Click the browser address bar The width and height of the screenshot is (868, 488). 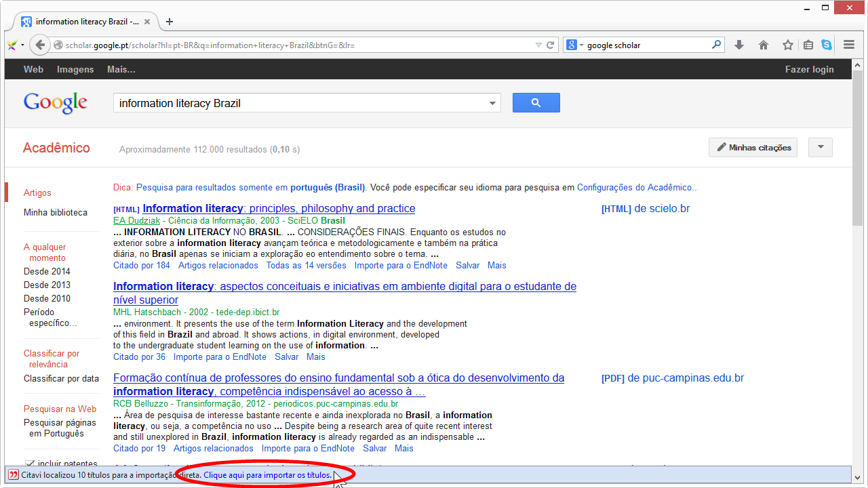point(298,45)
